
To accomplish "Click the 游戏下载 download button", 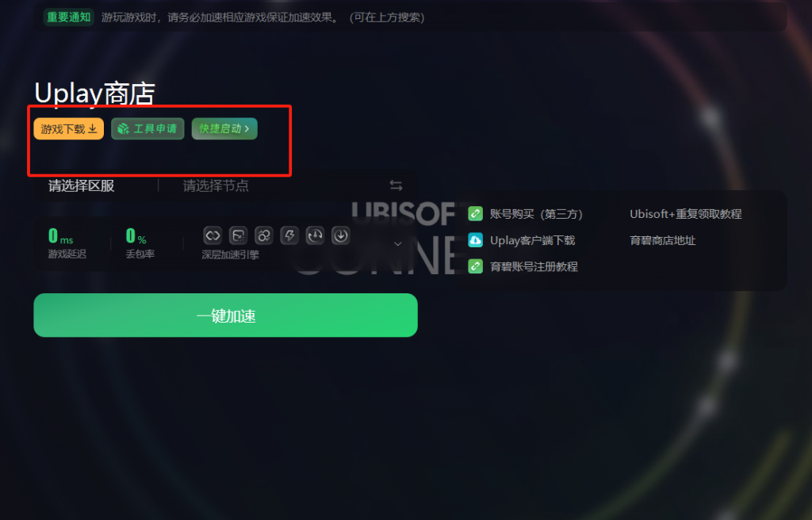I will (69, 129).
